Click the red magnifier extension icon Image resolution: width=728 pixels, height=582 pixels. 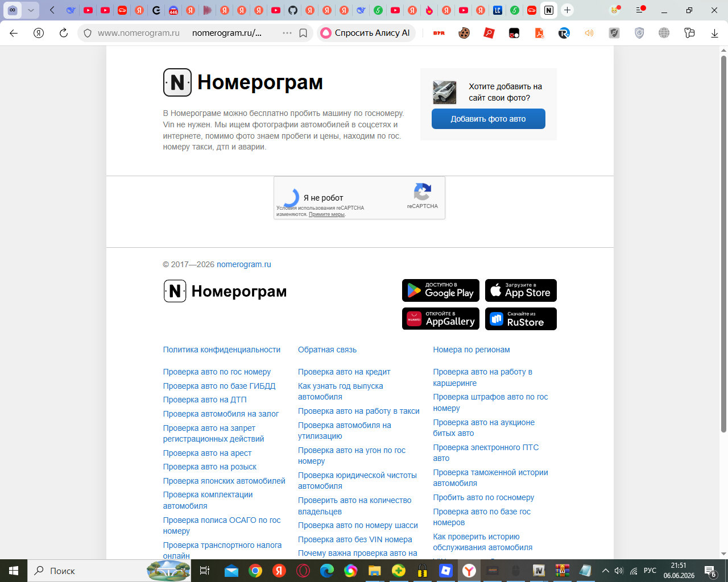click(489, 33)
